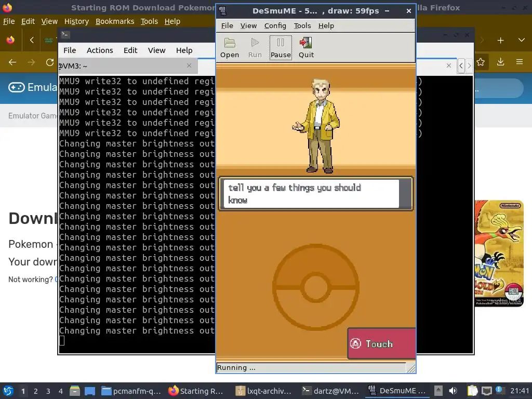Click the DeSmuME window title bar icon

point(222,11)
